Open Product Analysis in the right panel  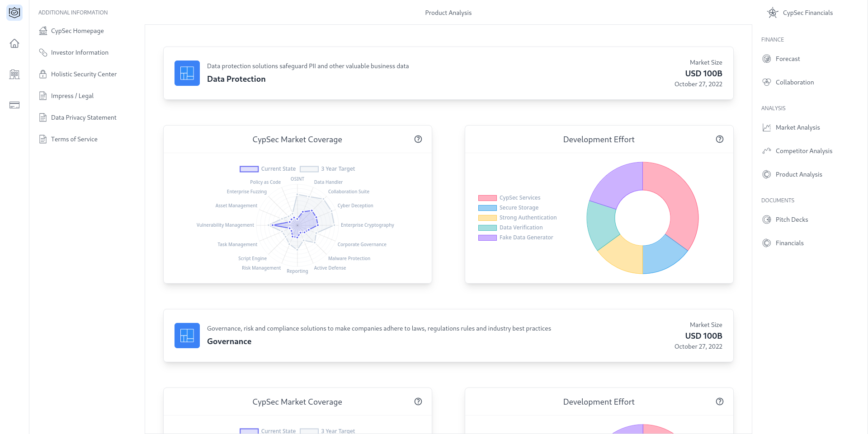coord(799,174)
